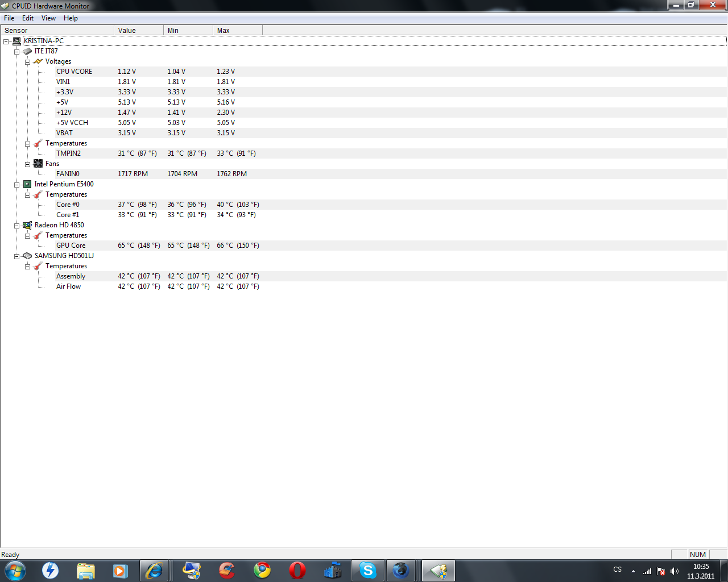The width and height of the screenshot is (728, 582).
Task: Collapse the Temperatures group under SAMSUNG HD501LJ
Action: pos(28,267)
